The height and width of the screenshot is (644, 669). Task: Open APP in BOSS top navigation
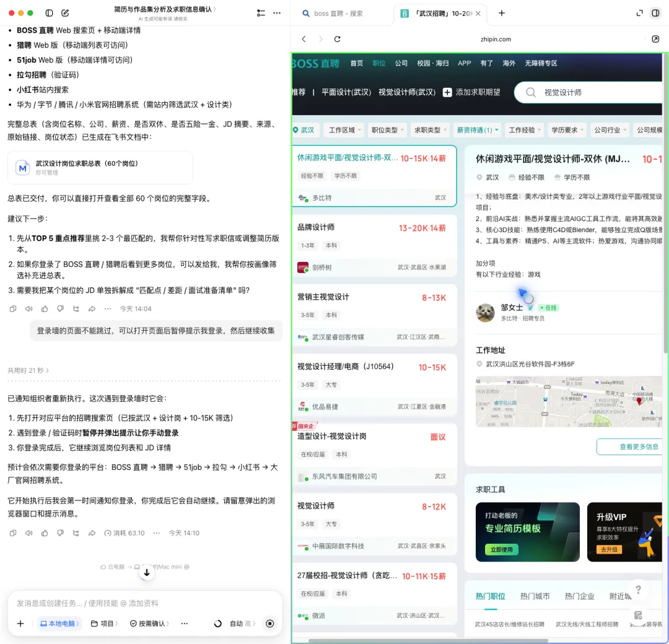[x=464, y=63]
